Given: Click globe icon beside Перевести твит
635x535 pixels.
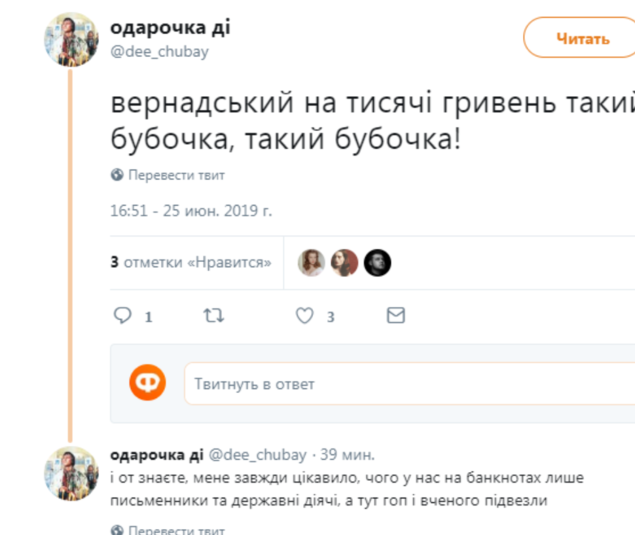Looking at the screenshot, I should [117, 175].
